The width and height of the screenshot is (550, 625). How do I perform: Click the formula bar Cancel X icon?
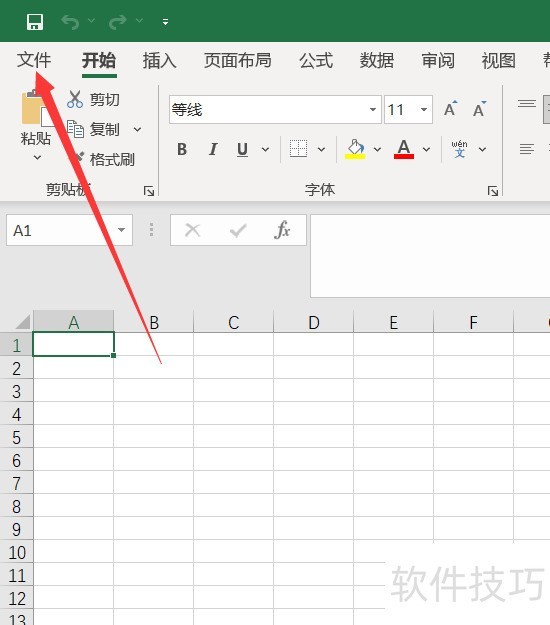click(192, 230)
